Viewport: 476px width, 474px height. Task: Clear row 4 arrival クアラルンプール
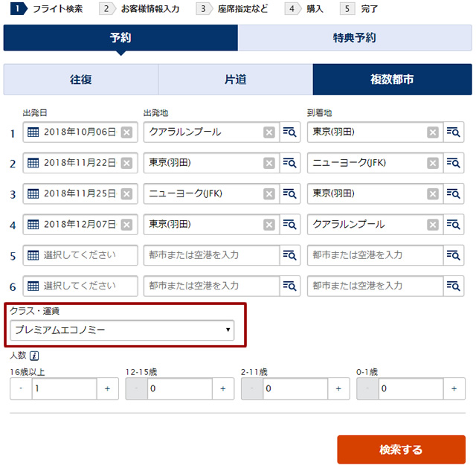click(433, 225)
